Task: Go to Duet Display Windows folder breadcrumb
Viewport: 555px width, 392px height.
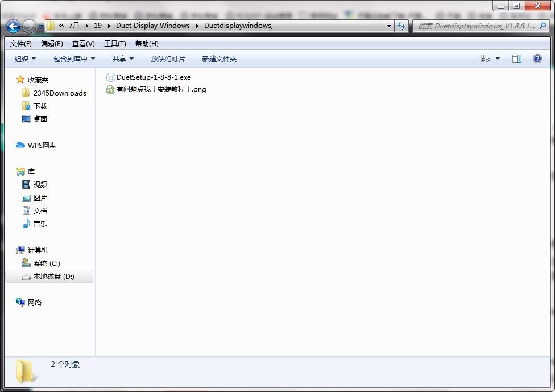Action: pos(153,26)
